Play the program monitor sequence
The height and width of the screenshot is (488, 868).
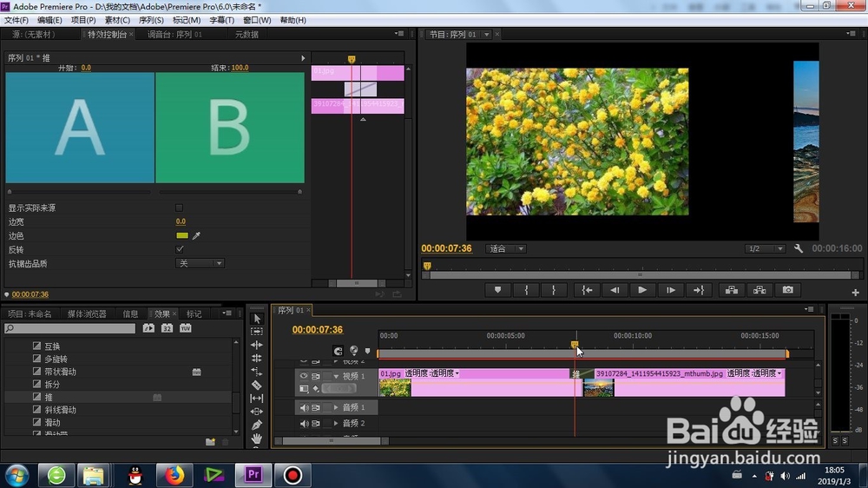(x=642, y=290)
